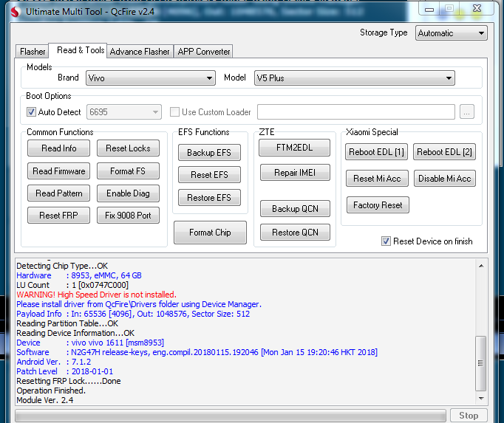Click 'Device : vivo vivo 1611 [msm8953]' line
504x423 pixels.
90,343
